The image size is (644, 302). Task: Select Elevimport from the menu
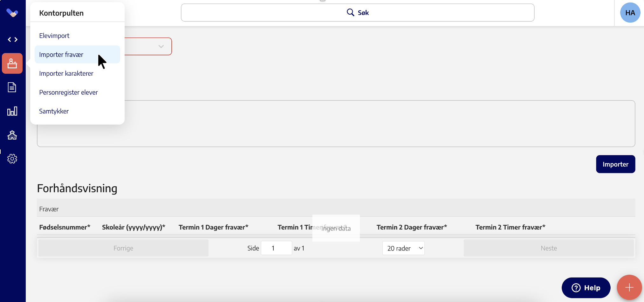(x=54, y=36)
